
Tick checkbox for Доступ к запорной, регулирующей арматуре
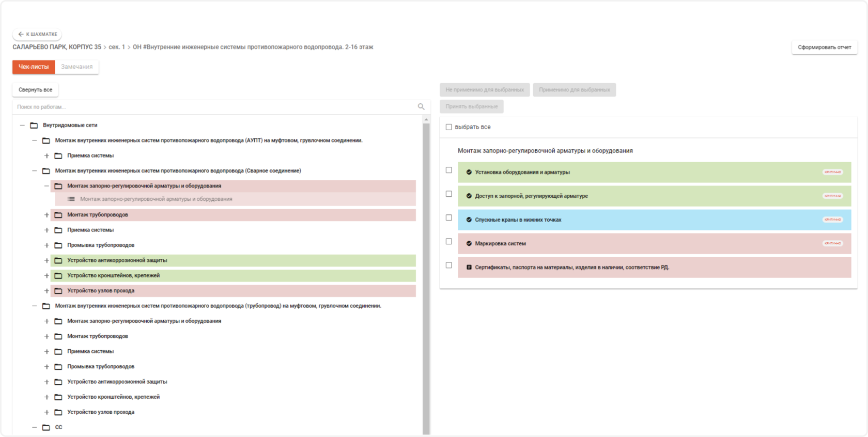click(x=448, y=194)
